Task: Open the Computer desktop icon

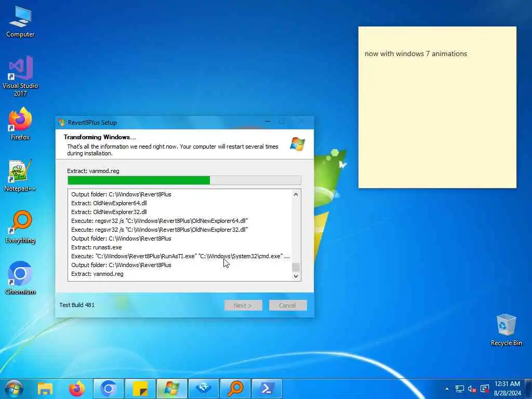Action: click(20, 22)
